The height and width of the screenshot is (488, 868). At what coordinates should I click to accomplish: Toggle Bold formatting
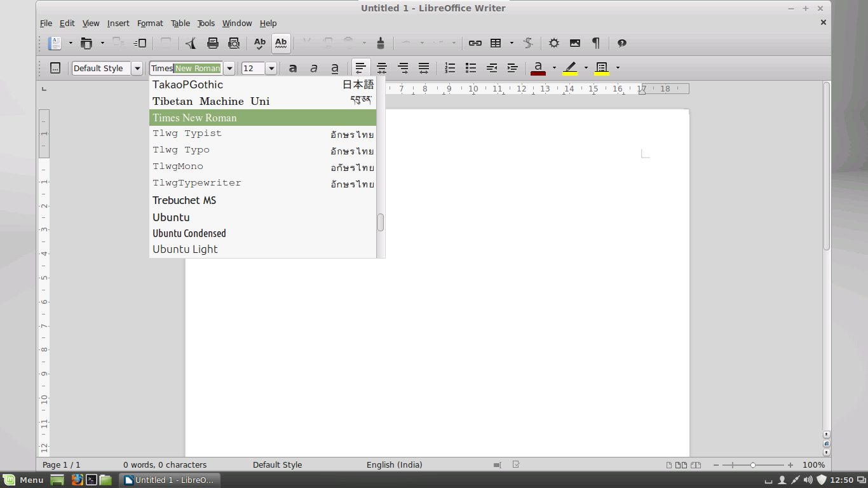point(293,68)
